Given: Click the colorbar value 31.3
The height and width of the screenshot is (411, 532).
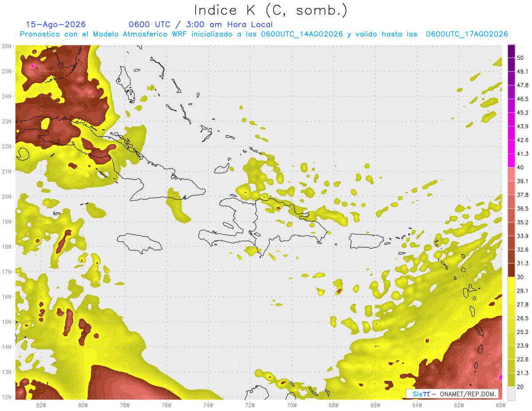Looking at the screenshot, I should point(523,263).
